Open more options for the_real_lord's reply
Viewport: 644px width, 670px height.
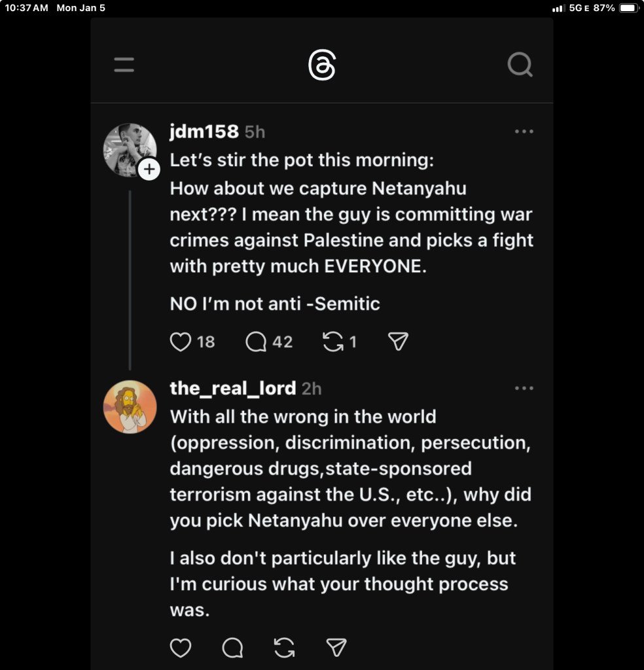tap(524, 388)
